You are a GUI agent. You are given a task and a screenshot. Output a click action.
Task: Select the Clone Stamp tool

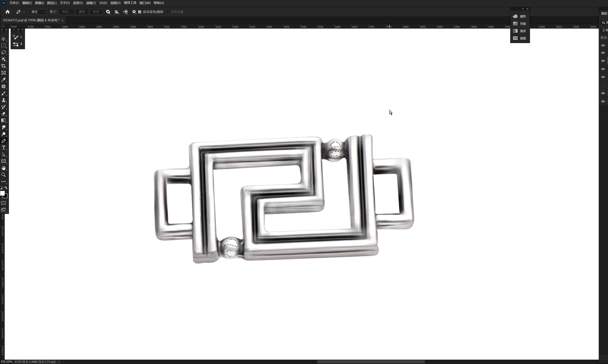point(3,100)
